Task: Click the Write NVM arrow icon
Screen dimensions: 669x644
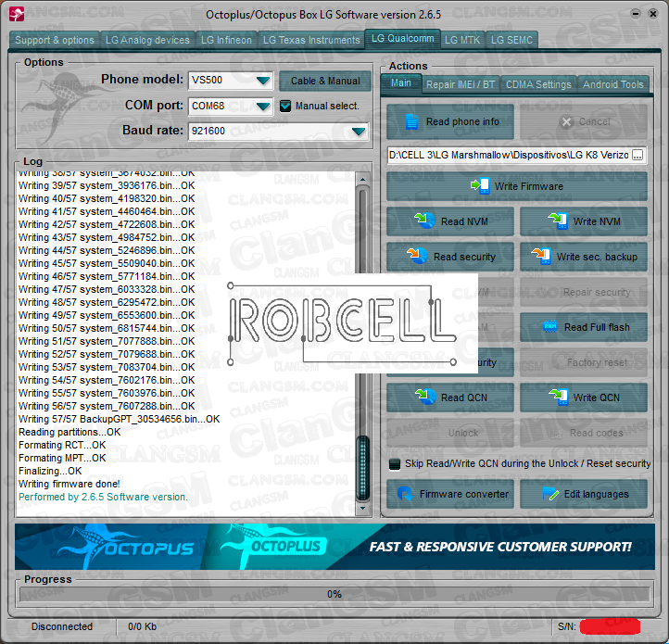Action: tap(558, 221)
